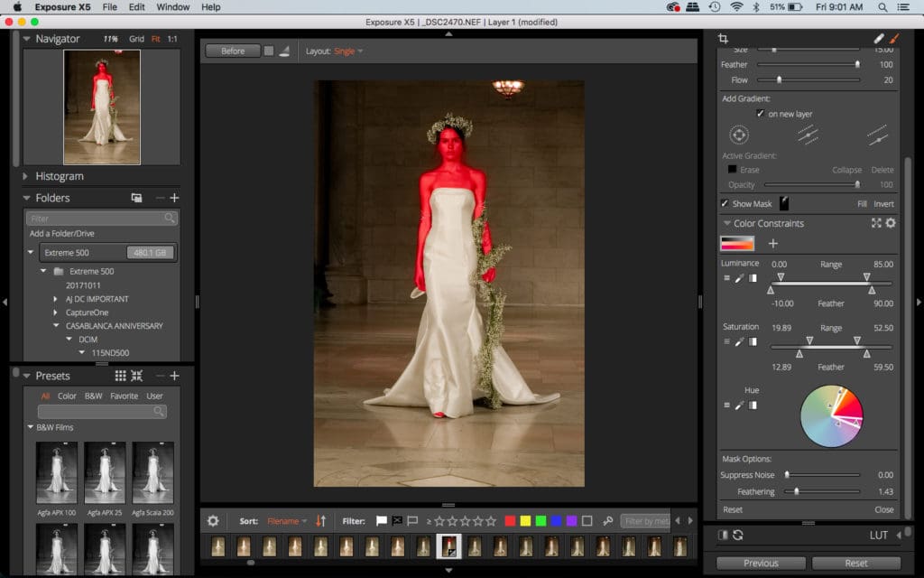Open the Sort Filename dropdown
Screen dimensions: 924x578
tap(287, 521)
